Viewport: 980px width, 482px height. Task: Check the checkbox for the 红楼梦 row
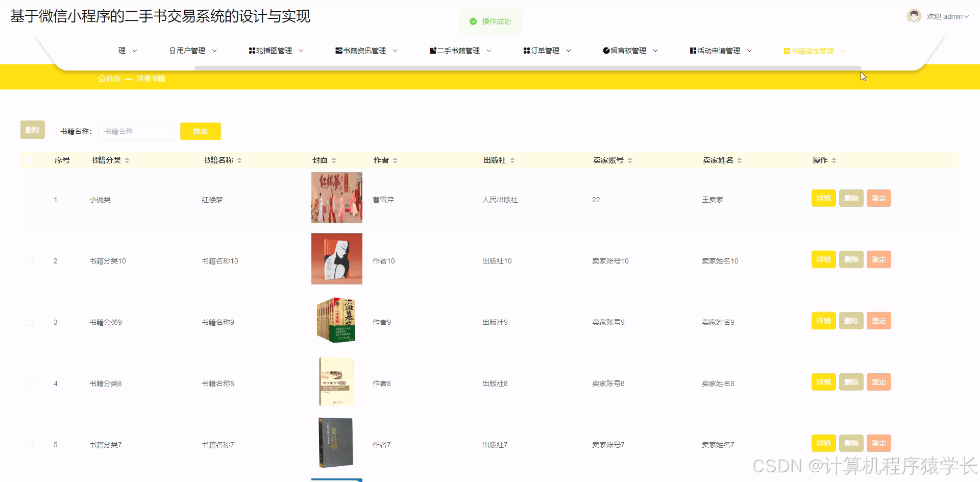[x=29, y=200]
